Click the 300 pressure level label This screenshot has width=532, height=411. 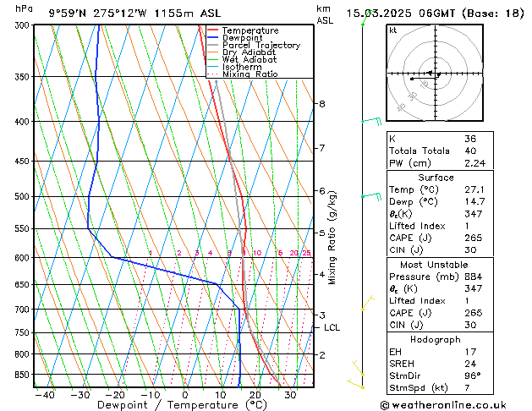tap(24, 25)
